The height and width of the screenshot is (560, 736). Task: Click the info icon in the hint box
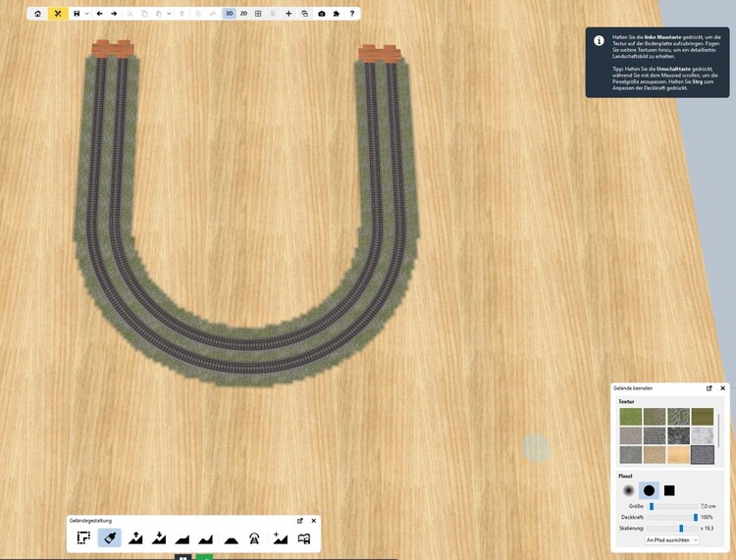click(x=599, y=41)
